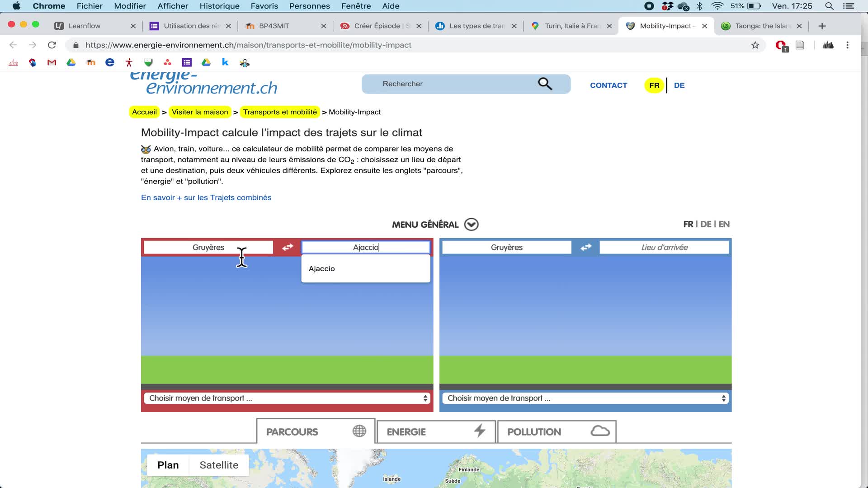Open Gmail bookmark icon
This screenshot has width=868, height=488.
pos(52,63)
